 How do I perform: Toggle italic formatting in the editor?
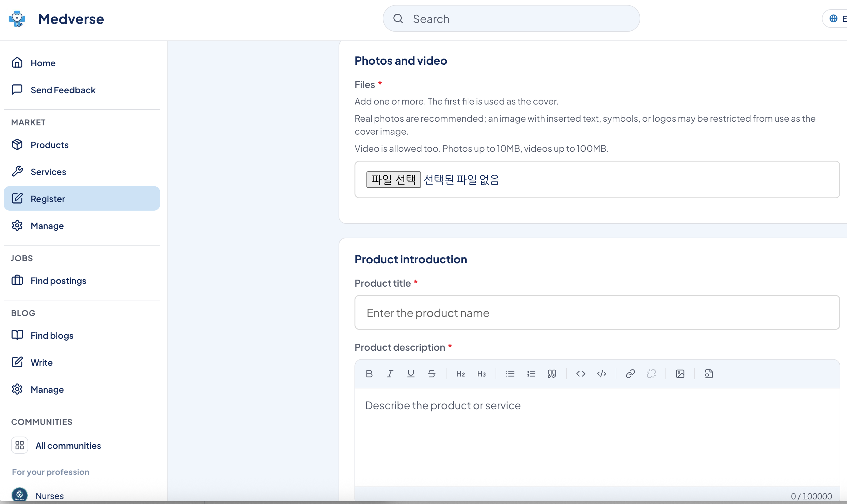pos(390,374)
